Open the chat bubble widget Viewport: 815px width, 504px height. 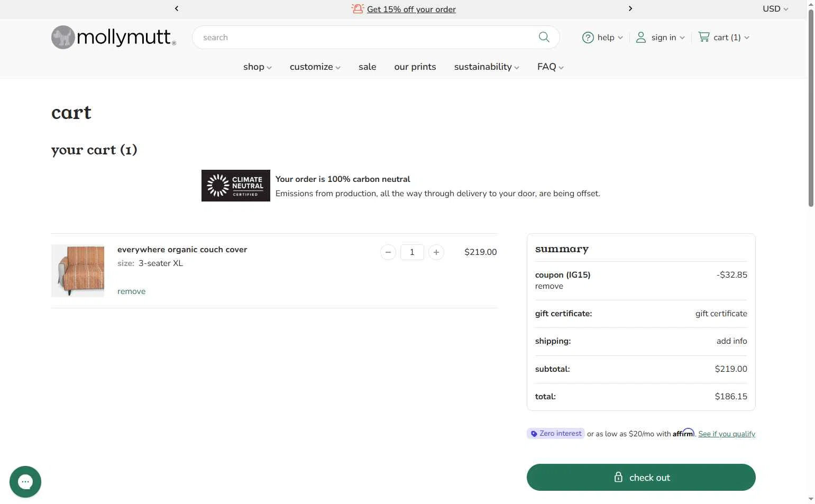(25, 482)
